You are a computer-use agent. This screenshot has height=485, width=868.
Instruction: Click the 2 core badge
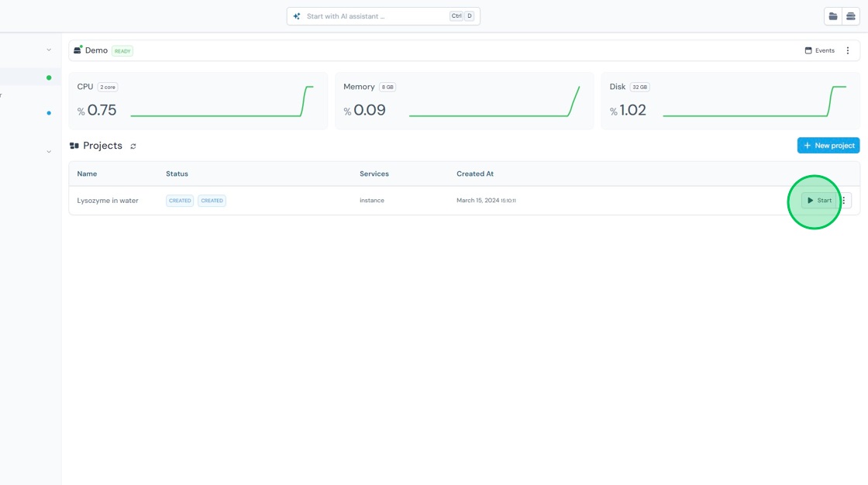click(x=108, y=87)
